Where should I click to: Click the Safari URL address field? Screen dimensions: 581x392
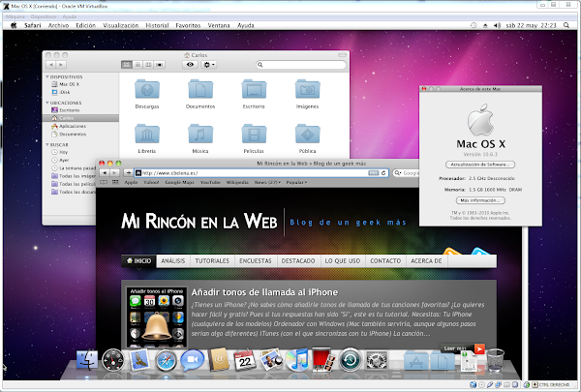(261, 172)
